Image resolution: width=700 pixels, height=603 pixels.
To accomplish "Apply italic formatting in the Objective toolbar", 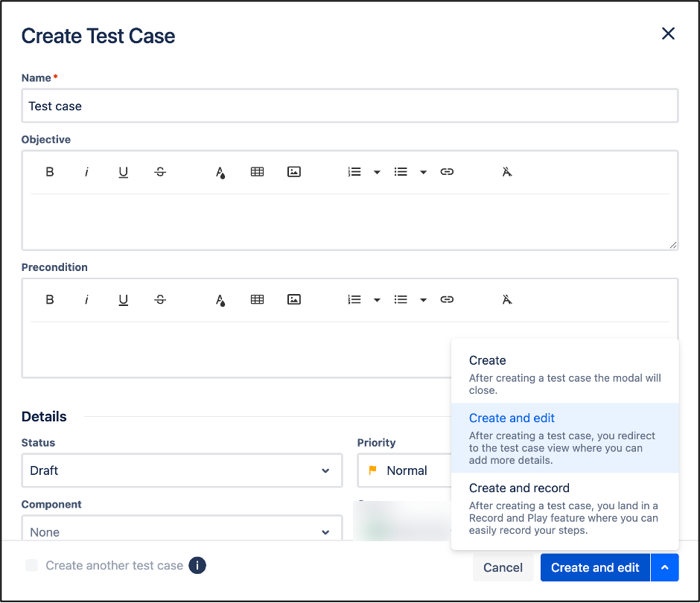I will point(86,171).
